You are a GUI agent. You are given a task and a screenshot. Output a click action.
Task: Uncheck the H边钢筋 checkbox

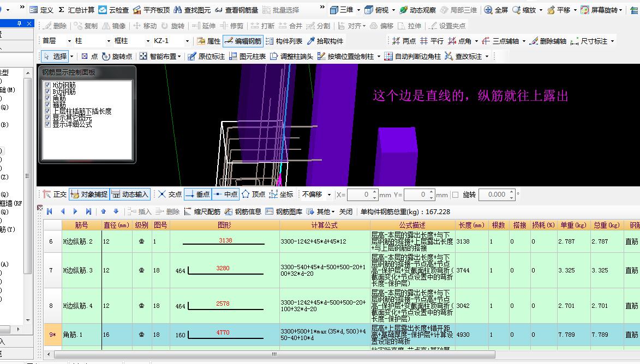tap(48, 85)
